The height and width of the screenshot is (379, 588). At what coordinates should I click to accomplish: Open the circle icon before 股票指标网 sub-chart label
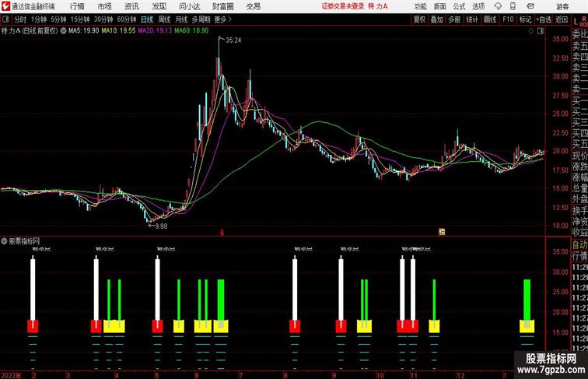pos(4,241)
